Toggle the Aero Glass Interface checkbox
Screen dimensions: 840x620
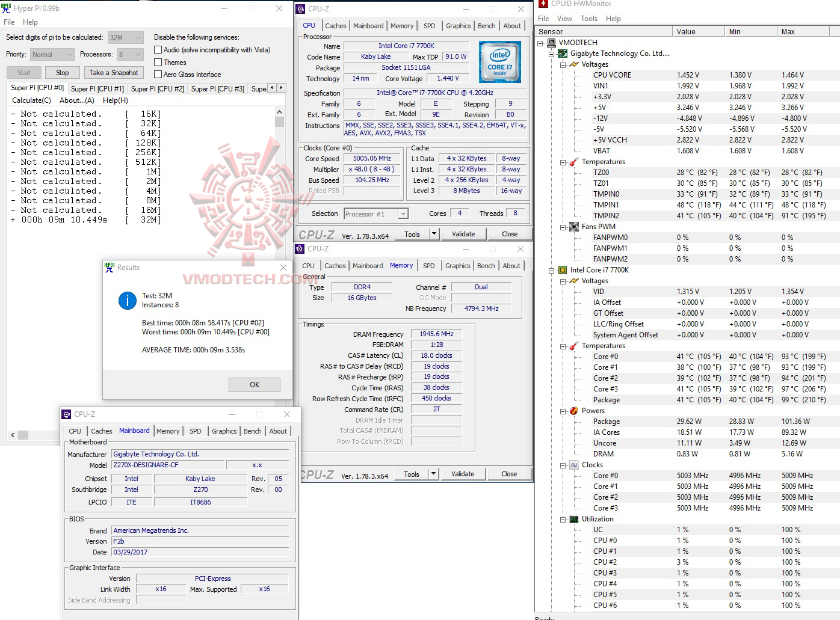tap(158, 75)
